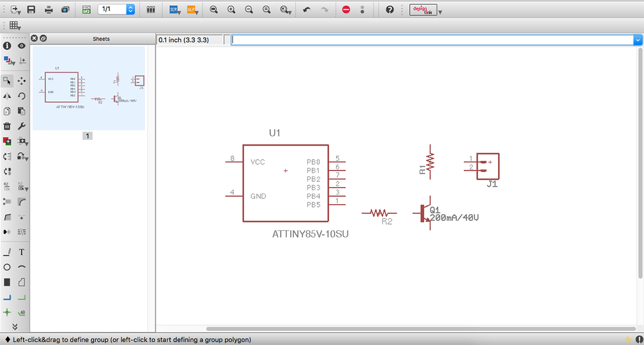Select the Pinswap tool
The height and width of the screenshot is (345, 644).
pyautogui.click(x=7, y=157)
